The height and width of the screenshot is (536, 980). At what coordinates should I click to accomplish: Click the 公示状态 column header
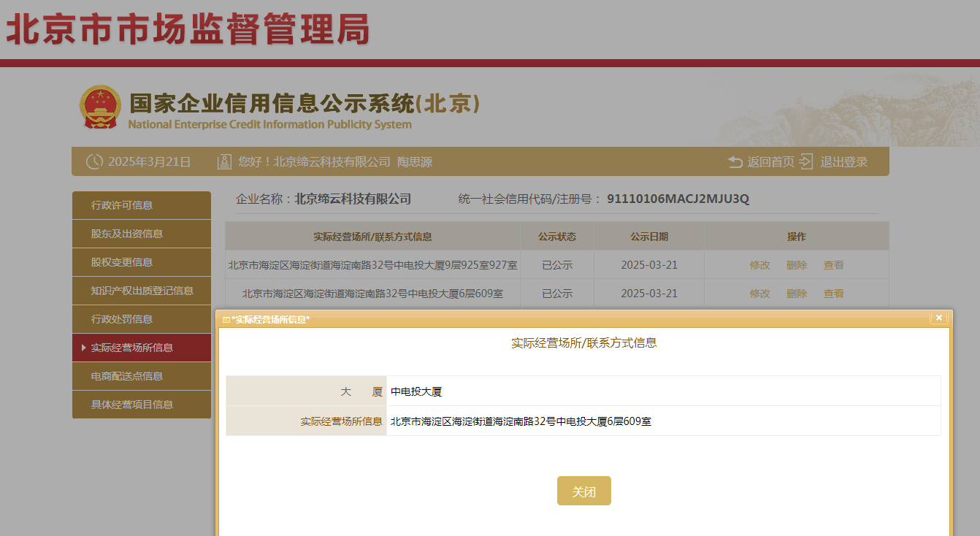click(557, 237)
